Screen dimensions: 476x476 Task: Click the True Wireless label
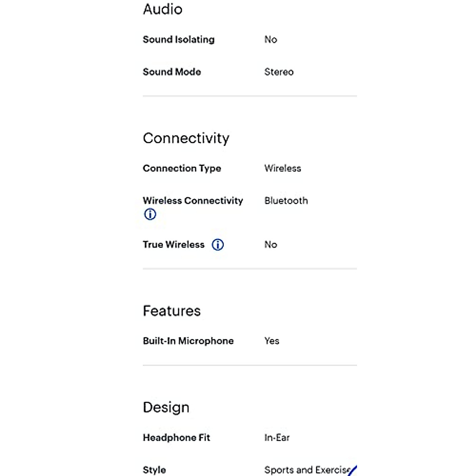pyautogui.click(x=173, y=244)
